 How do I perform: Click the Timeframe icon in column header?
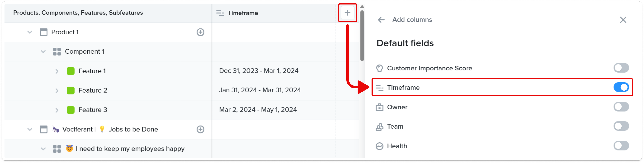pyautogui.click(x=220, y=13)
